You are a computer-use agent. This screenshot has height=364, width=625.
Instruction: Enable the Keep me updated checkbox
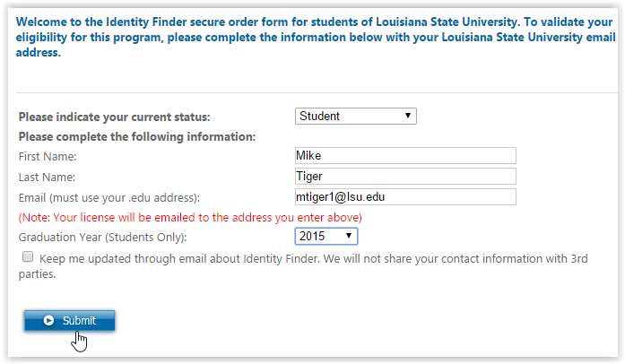pyautogui.click(x=28, y=257)
